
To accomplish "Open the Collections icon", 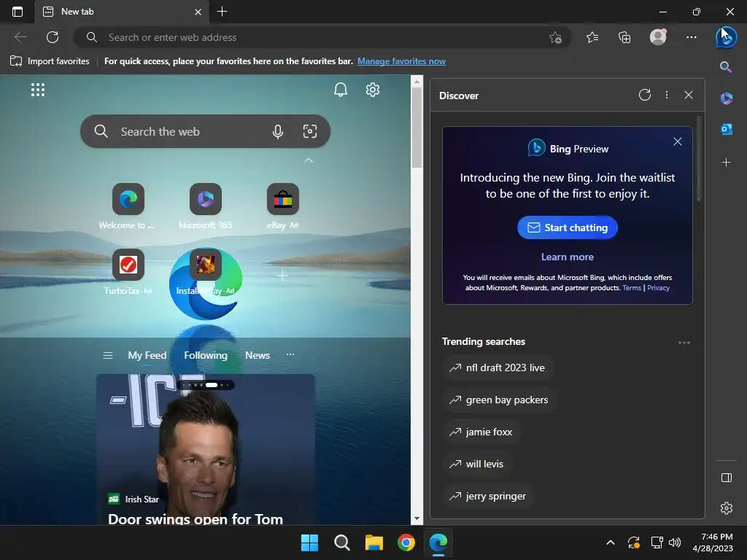I will click(x=624, y=37).
